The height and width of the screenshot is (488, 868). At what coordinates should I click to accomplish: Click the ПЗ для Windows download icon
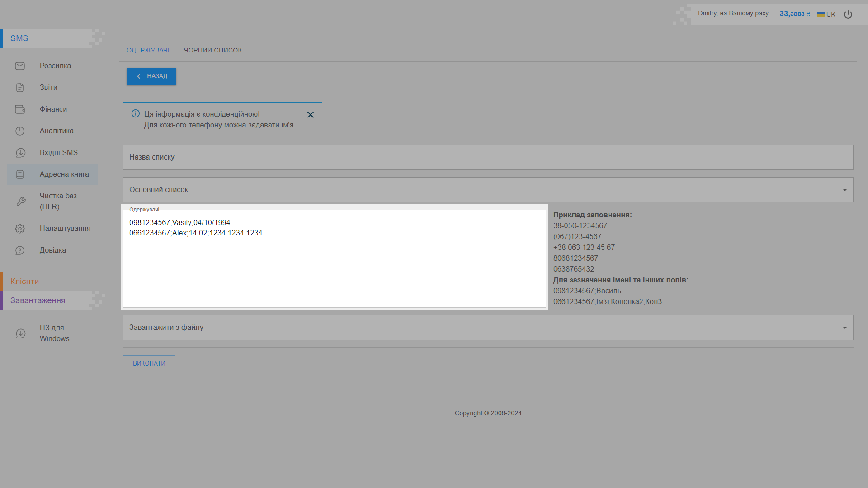[21, 333]
